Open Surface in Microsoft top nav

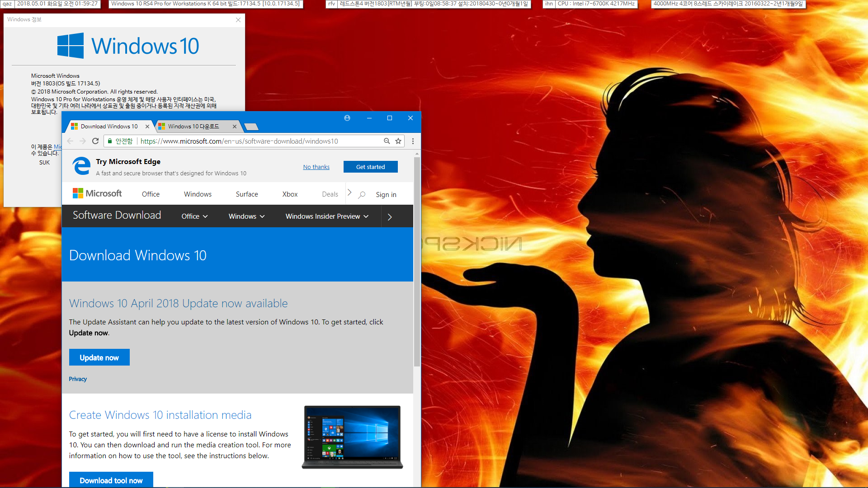point(247,194)
